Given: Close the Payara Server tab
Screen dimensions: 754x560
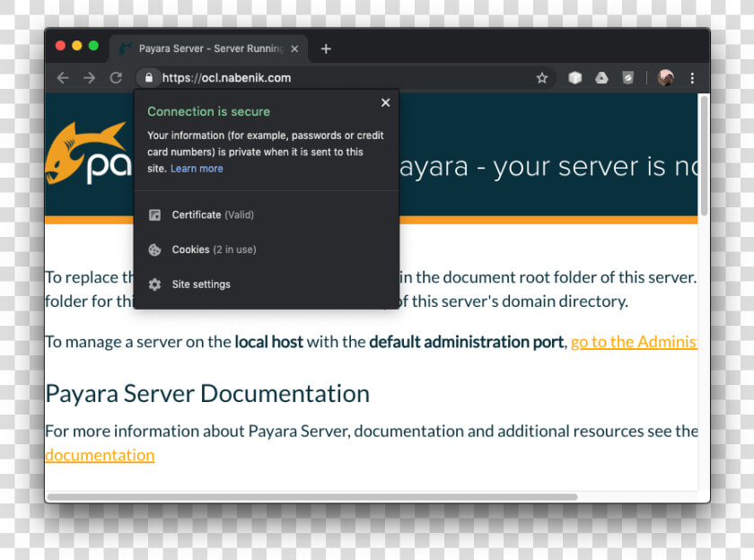Looking at the screenshot, I should [x=294, y=48].
